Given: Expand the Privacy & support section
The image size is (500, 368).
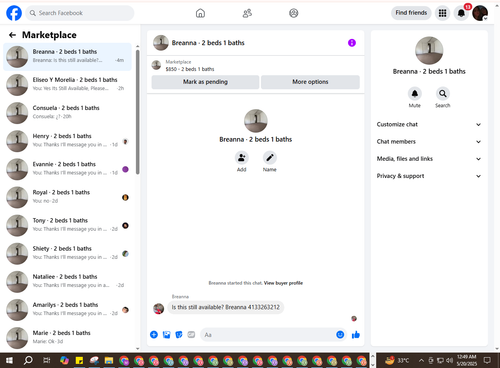Looking at the screenshot, I should pyautogui.click(x=429, y=176).
